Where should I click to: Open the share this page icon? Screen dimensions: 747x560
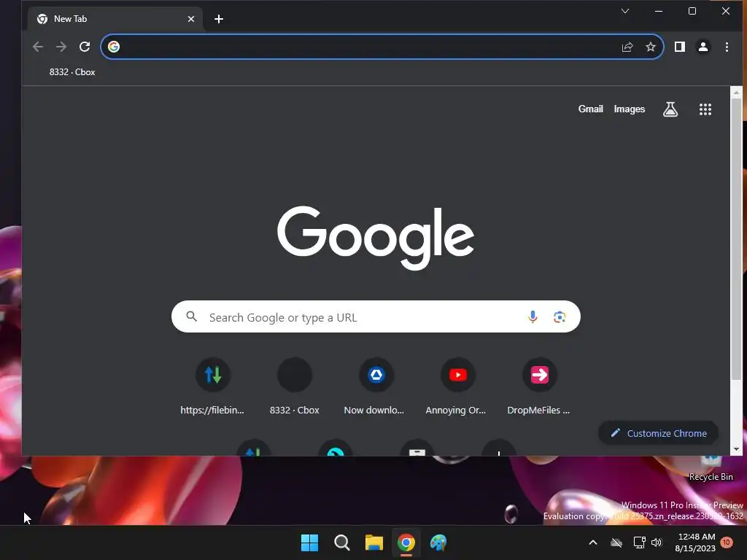coord(627,47)
